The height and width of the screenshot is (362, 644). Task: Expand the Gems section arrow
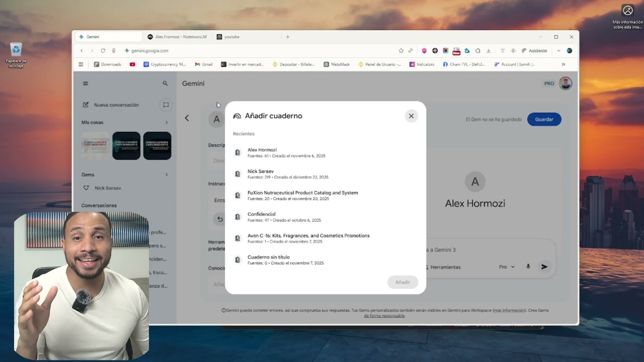click(x=167, y=174)
